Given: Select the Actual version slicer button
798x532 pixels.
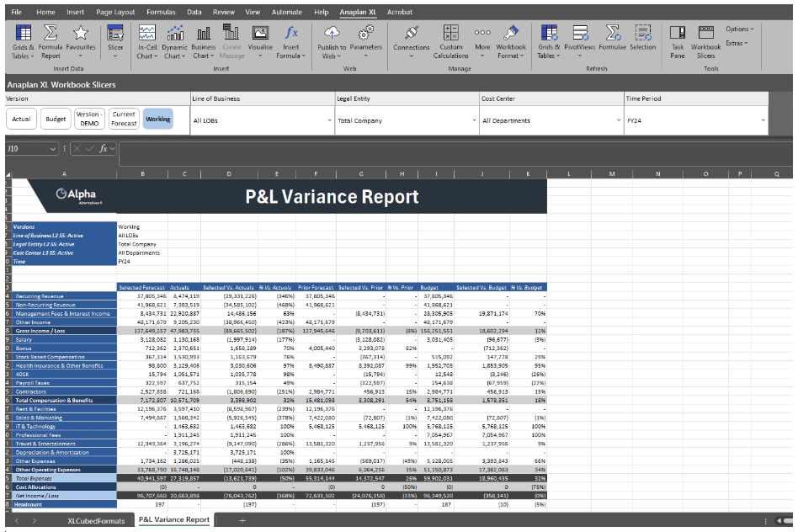Looking at the screenshot, I should 21,119.
